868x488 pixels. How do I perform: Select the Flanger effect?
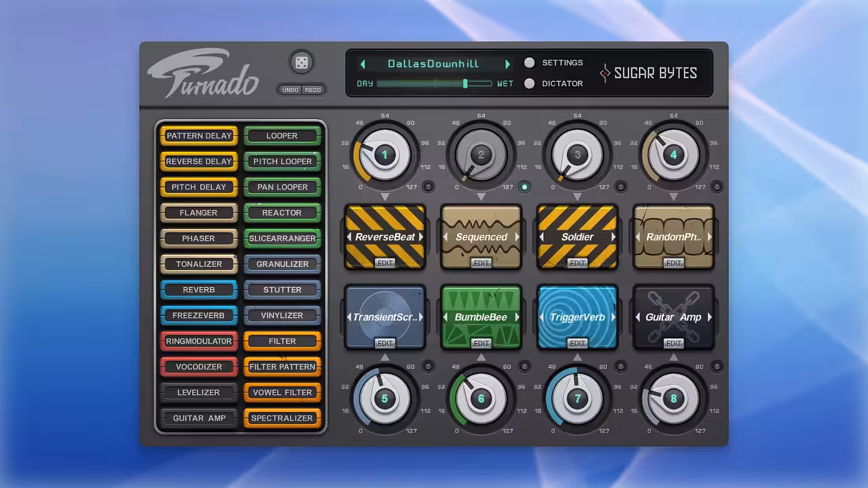click(199, 213)
